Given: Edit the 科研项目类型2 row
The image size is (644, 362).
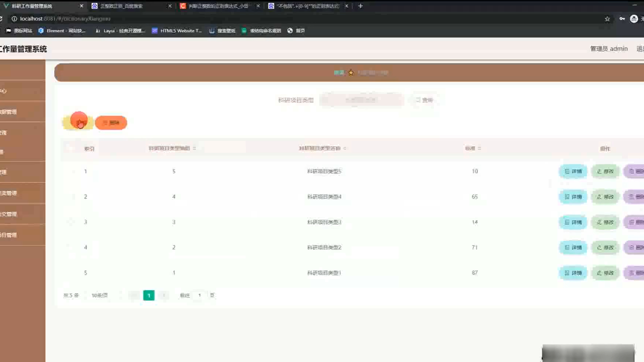Looking at the screenshot, I should (605, 247).
